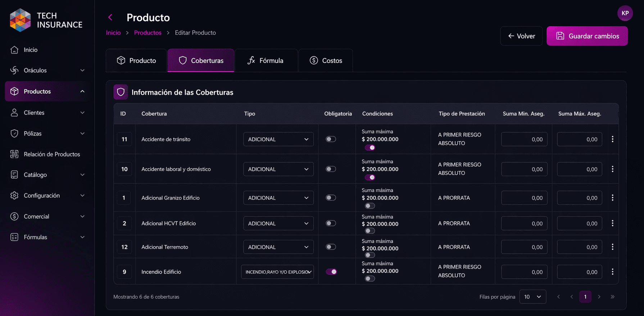
Task: Click the Tech Insurance logo
Action: click(46, 20)
